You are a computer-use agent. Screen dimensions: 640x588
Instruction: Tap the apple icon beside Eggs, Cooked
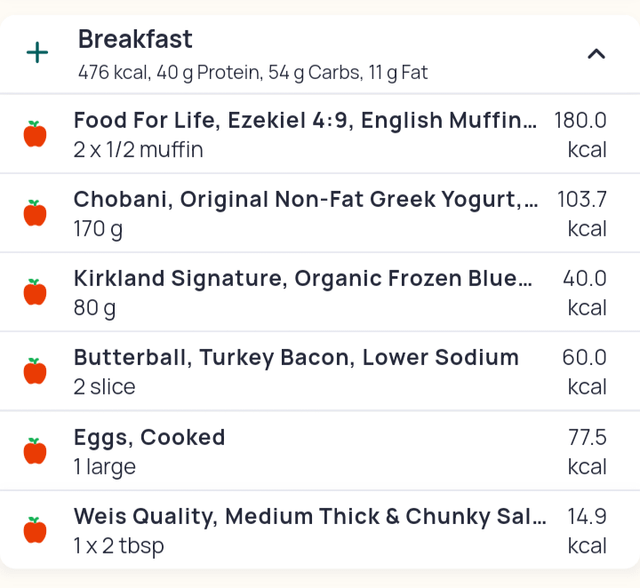pos(35,451)
